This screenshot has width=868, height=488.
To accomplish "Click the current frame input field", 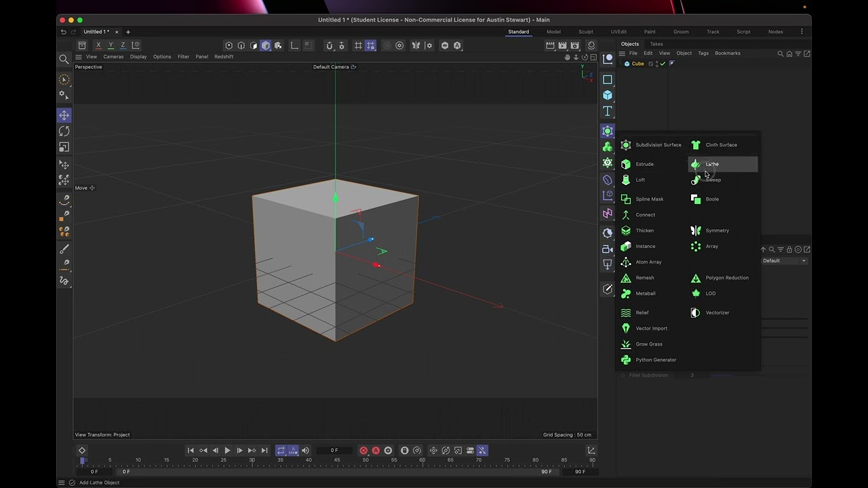I will coord(334,451).
